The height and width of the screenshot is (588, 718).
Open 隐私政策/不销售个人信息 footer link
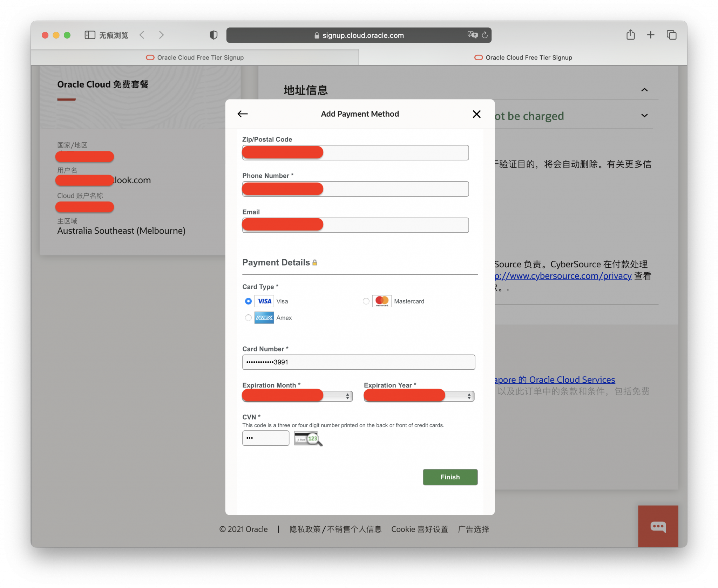[336, 529]
